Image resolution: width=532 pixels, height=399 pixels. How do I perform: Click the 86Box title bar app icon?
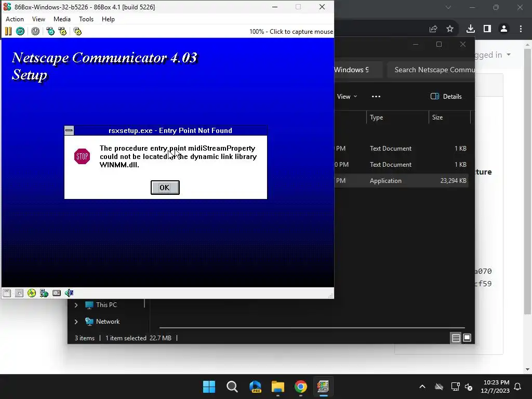7,7
